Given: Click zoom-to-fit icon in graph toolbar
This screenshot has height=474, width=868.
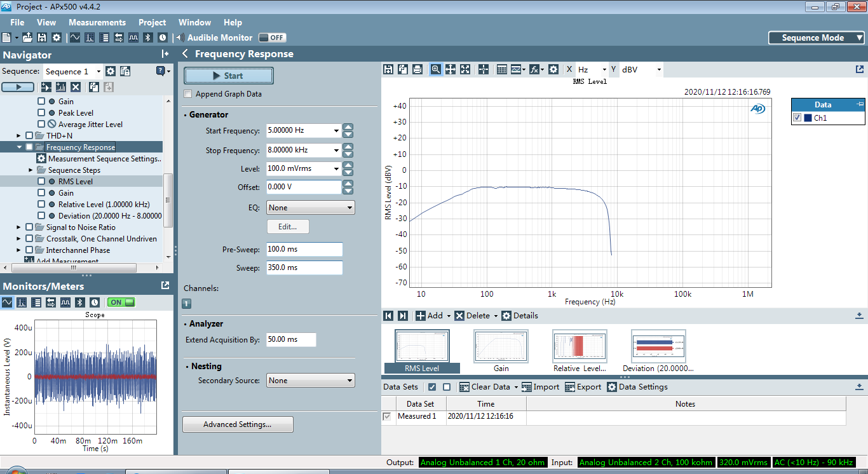Looking at the screenshot, I should coord(465,69).
